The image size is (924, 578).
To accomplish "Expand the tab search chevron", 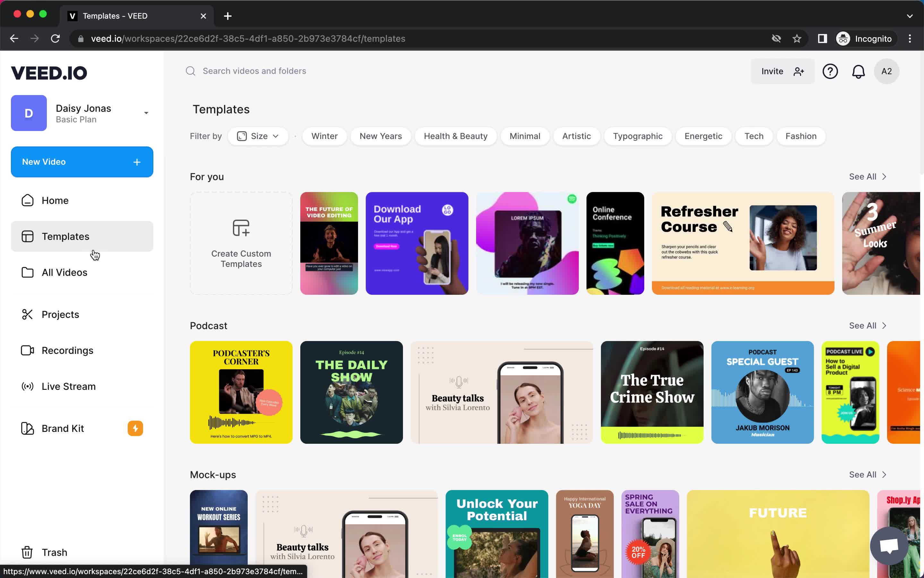I will pyautogui.click(x=910, y=16).
